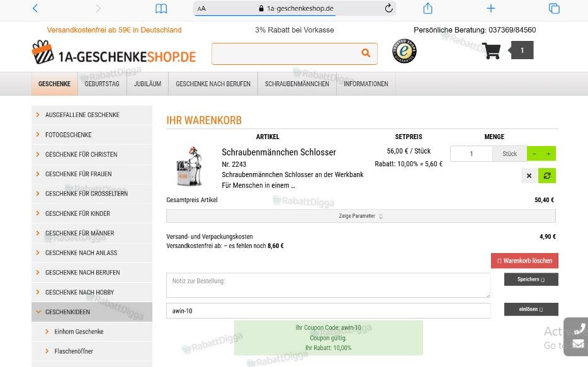Click the Coupon gültig confirmation message
This screenshot has width=588, height=367.
click(328, 338)
